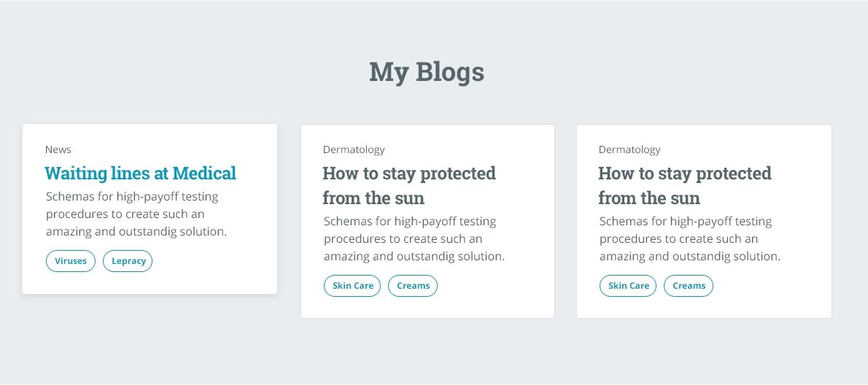Image resolution: width=868 pixels, height=385 pixels.
Task: Click the News category label
Action: 58,149
